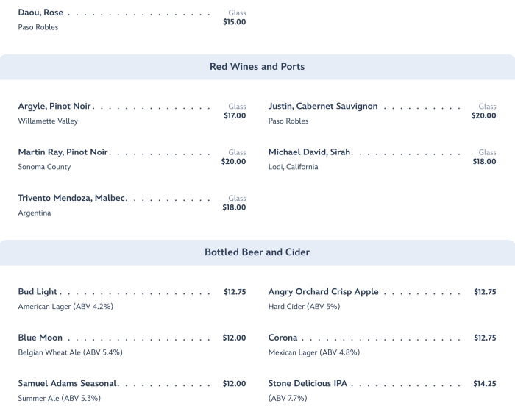Image resolution: width=515 pixels, height=420 pixels.
Task: Select the Red Wines and Ports heading
Action: pyautogui.click(x=257, y=67)
